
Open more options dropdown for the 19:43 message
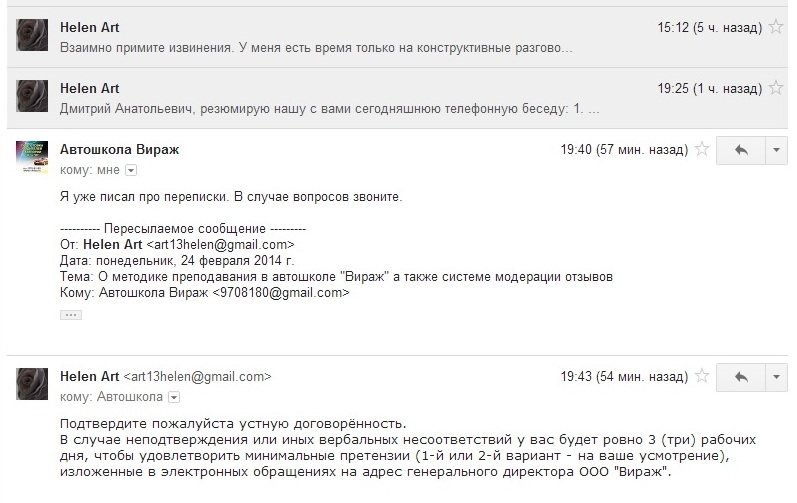[x=776, y=377]
